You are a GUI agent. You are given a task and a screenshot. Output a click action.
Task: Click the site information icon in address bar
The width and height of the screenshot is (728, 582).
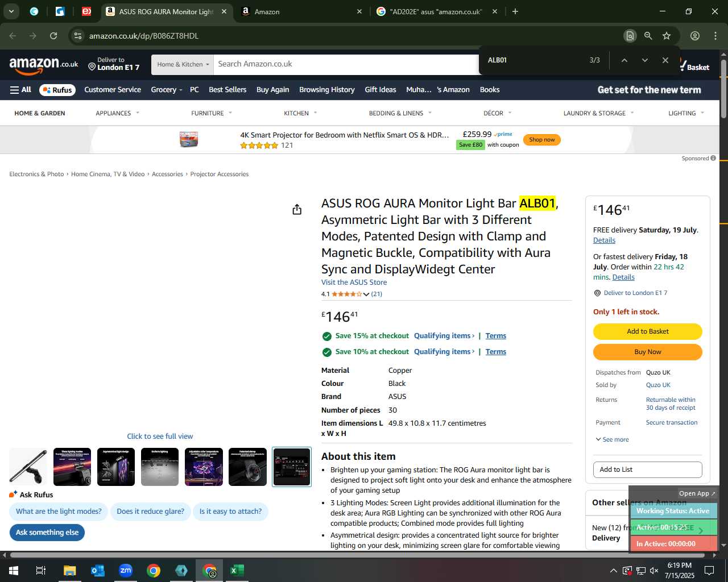(x=78, y=36)
